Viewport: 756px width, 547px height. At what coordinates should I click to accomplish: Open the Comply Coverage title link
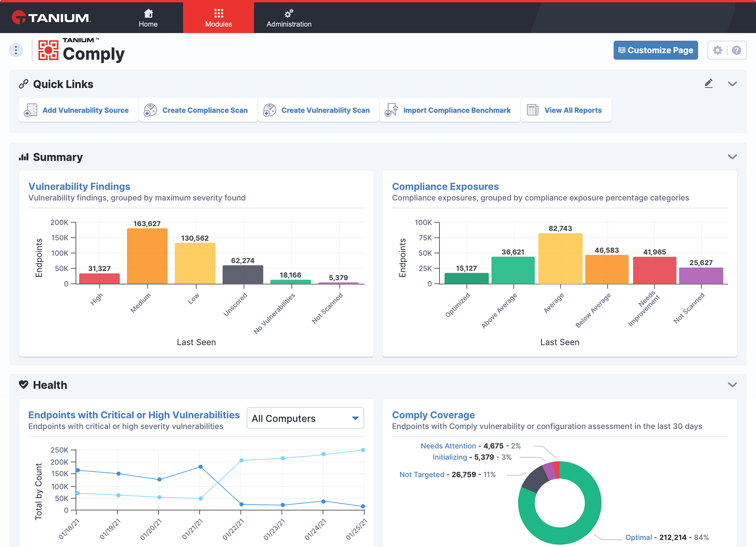coord(433,415)
